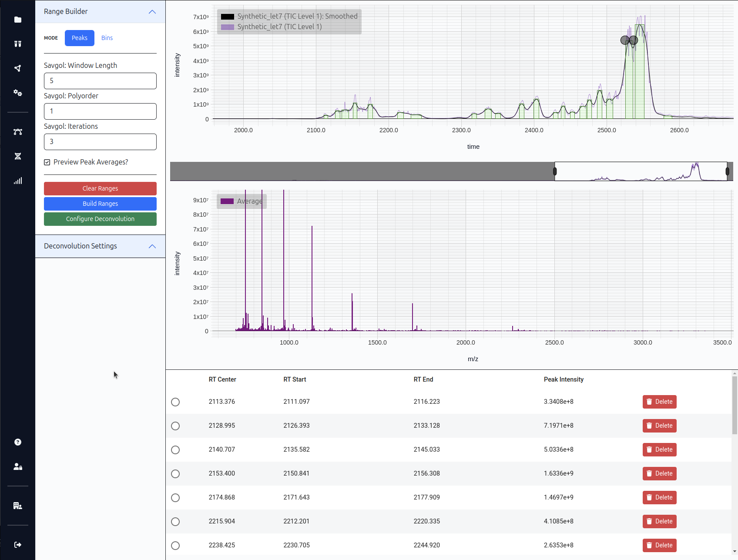Collapse the Deconvolution Settings chevron
The width and height of the screenshot is (738, 560).
pos(152,246)
